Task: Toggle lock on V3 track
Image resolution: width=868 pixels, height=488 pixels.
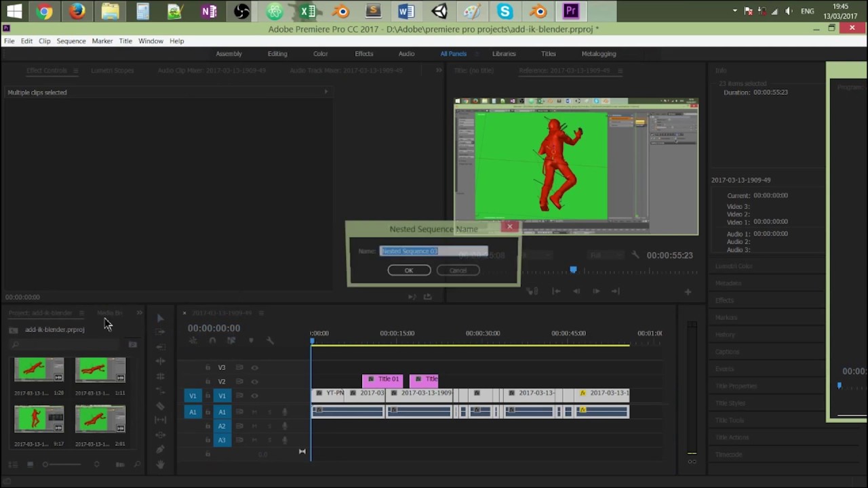Action: click(208, 367)
